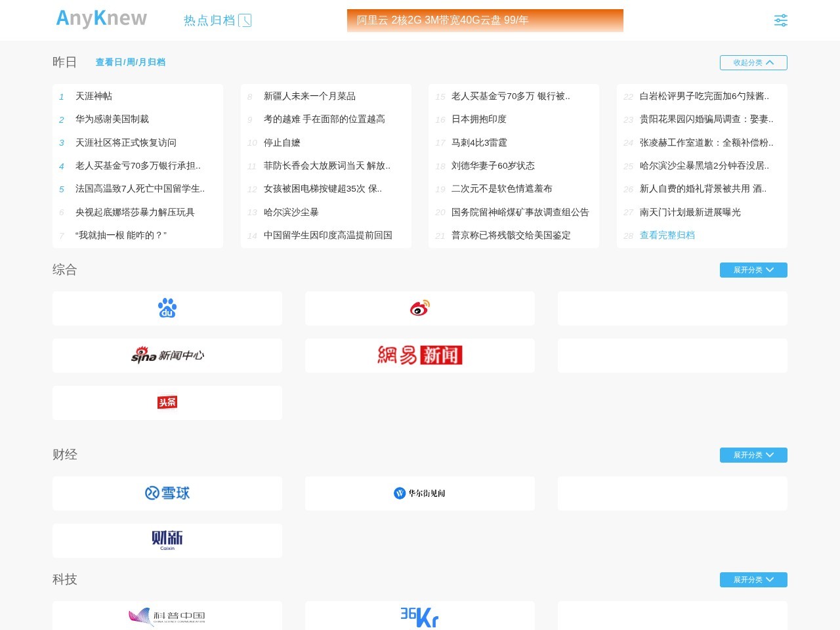This screenshot has width=840, height=630.
Task: Open the headline 天涯社区将正式恢复访问
Action: (x=126, y=142)
